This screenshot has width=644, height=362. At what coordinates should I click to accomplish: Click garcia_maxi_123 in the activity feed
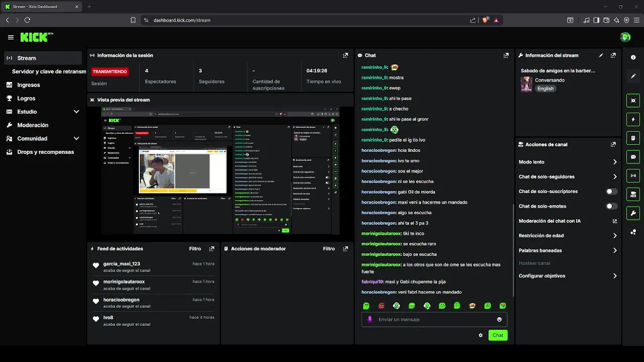pos(122,263)
